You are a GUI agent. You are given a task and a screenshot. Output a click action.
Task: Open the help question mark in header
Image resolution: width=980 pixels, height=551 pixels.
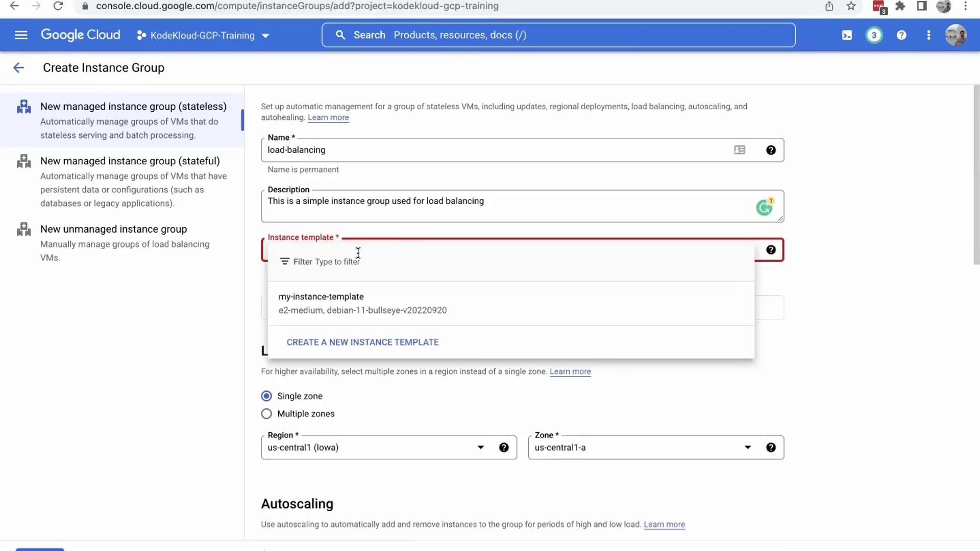pos(901,35)
